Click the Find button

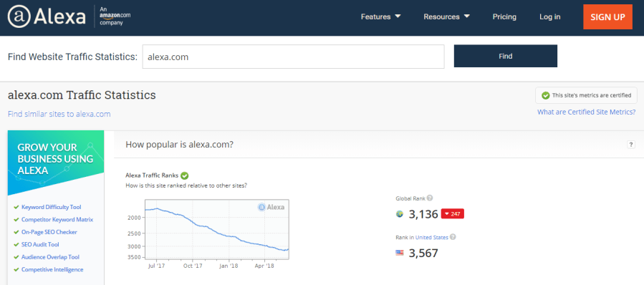pyautogui.click(x=506, y=57)
